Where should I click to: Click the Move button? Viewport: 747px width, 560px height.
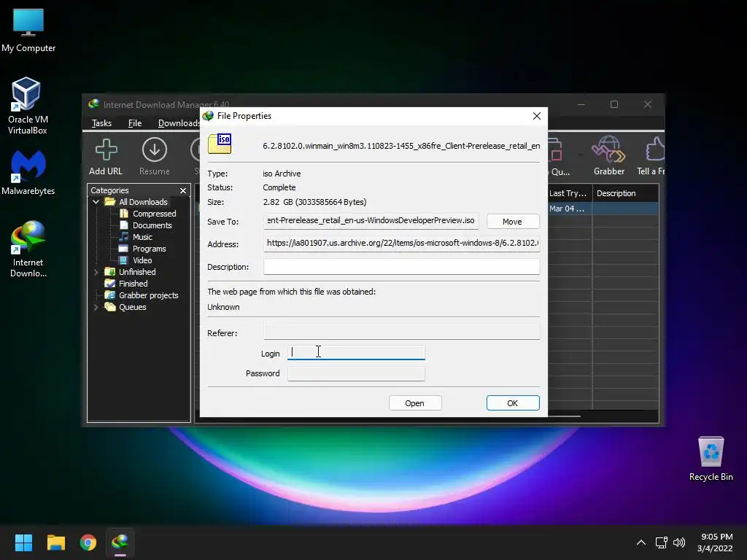513,222
